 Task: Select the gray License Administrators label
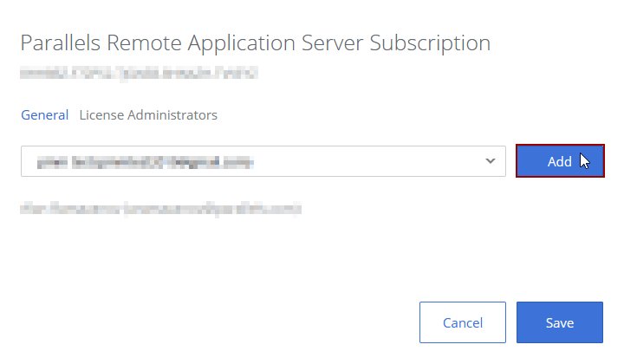(148, 114)
